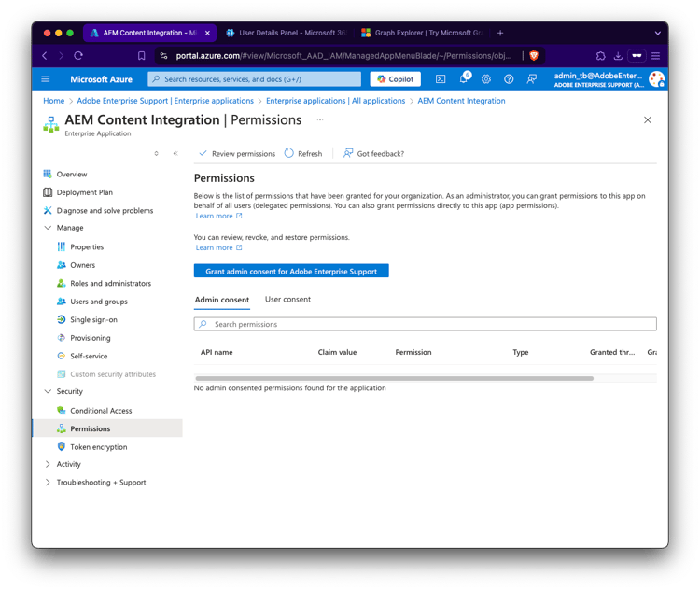Image resolution: width=700 pixels, height=590 pixels.
Task: Click Review permissions
Action: coord(237,153)
